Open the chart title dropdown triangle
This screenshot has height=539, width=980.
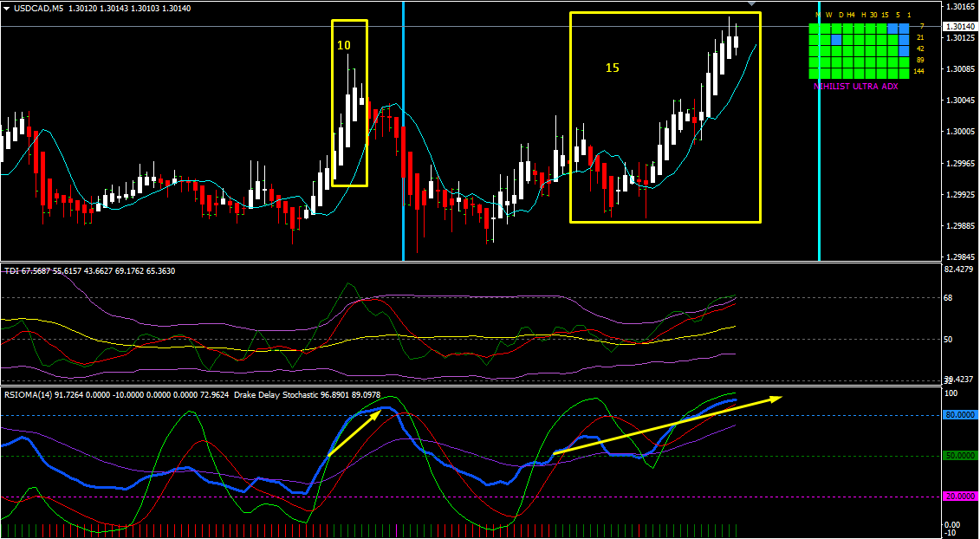pos(6,8)
